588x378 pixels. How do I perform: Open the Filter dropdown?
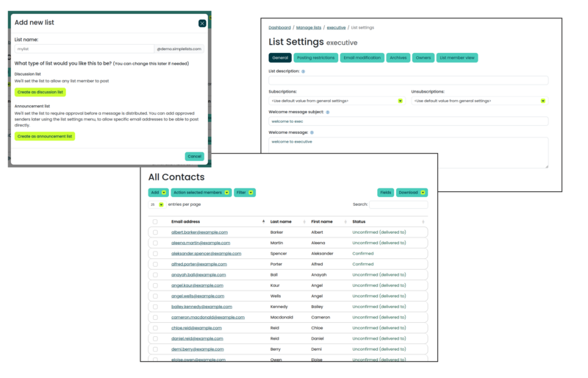245,193
